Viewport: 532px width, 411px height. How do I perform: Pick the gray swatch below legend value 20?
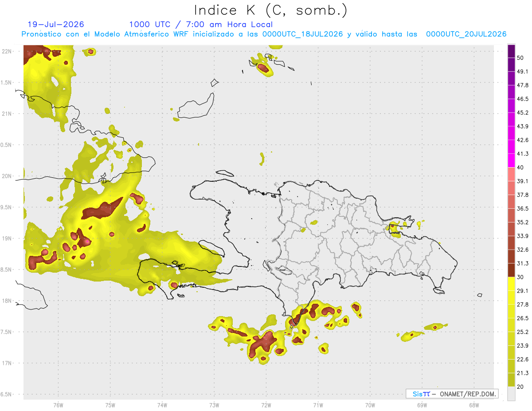[x=511, y=394]
